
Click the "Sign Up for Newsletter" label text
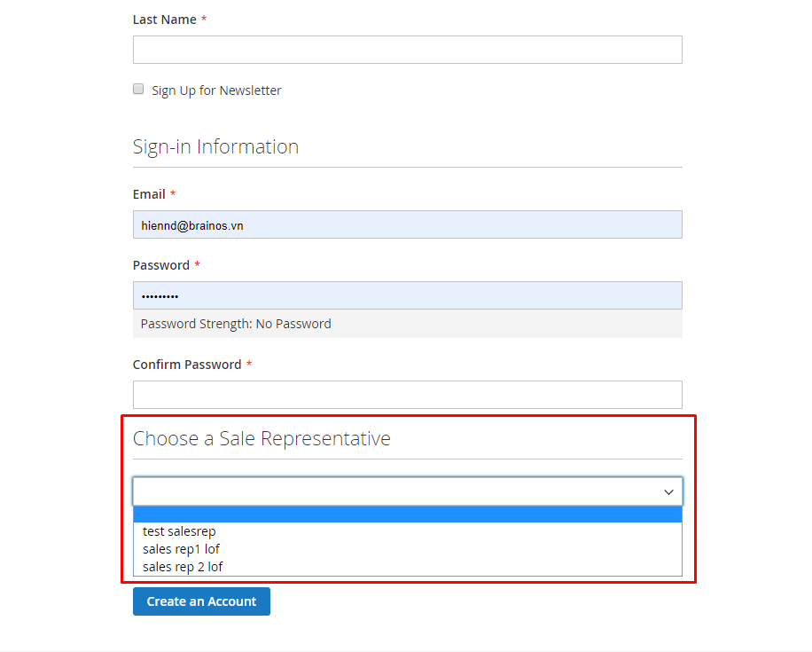pyautogui.click(x=216, y=90)
